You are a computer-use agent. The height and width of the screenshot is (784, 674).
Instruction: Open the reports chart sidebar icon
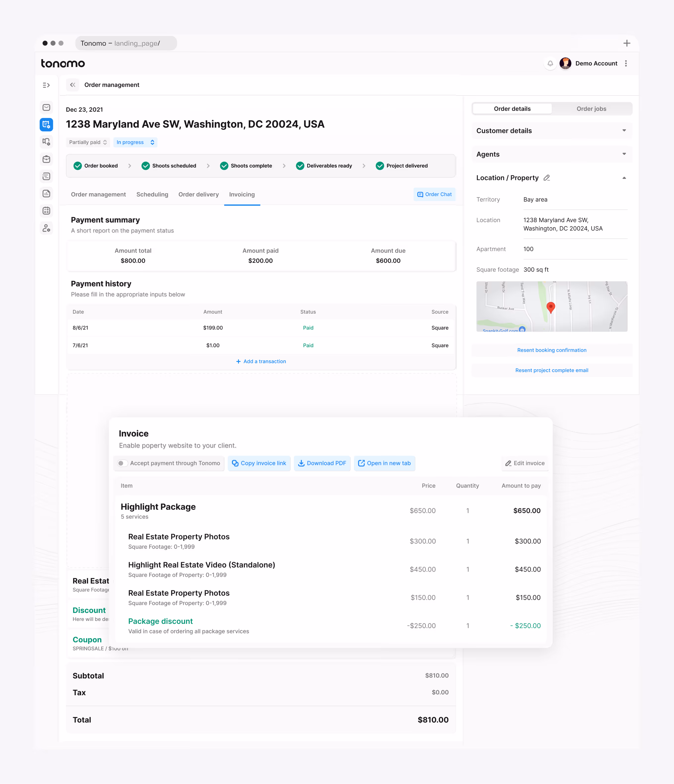pyautogui.click(x=46, y=194)
